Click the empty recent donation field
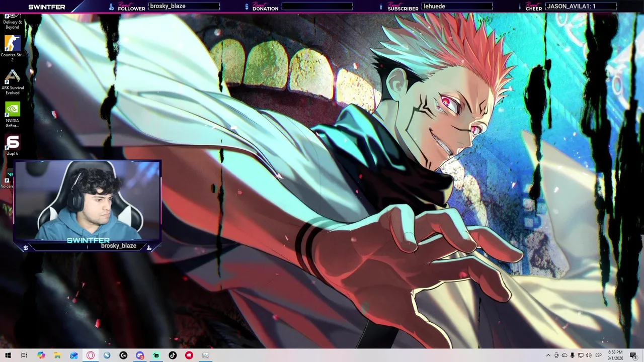The height and width of the screenshot is (362, 644). [x=317, y=6]
